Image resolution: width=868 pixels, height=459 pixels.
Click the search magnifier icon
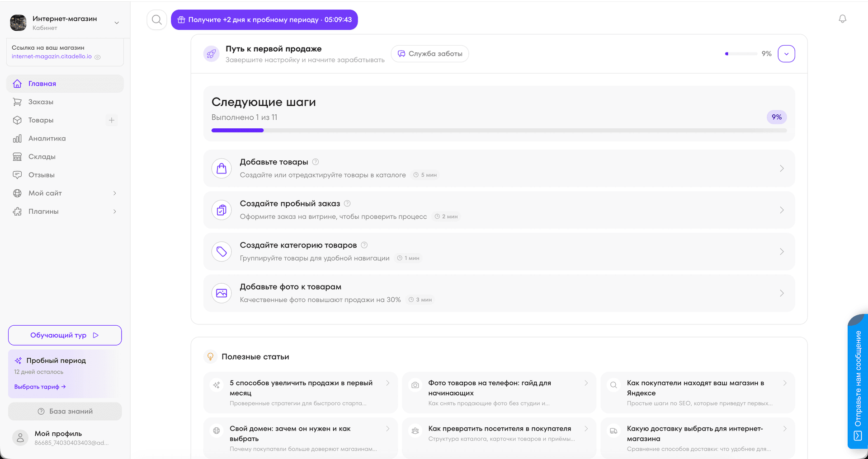(x=157, y=20)
